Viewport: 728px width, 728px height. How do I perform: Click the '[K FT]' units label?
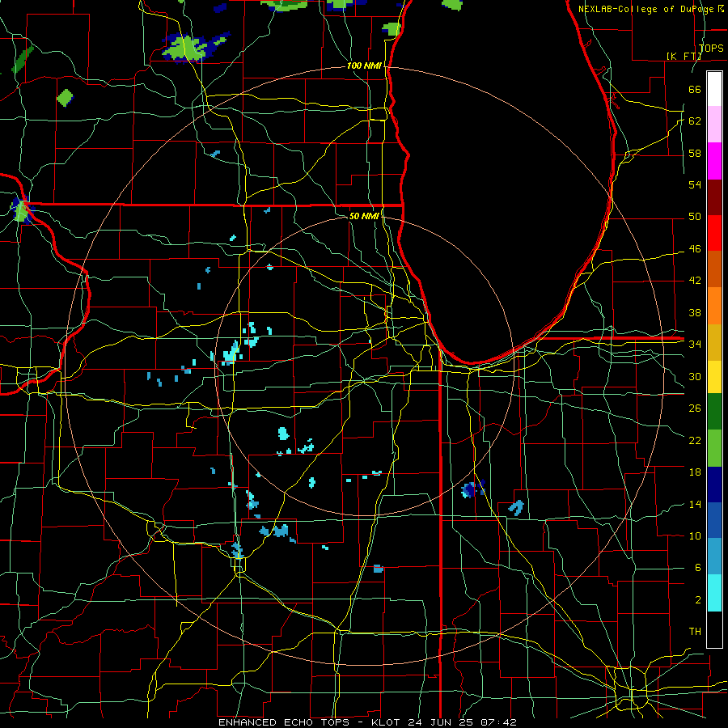pyautogui.click(x=684, y=56)
